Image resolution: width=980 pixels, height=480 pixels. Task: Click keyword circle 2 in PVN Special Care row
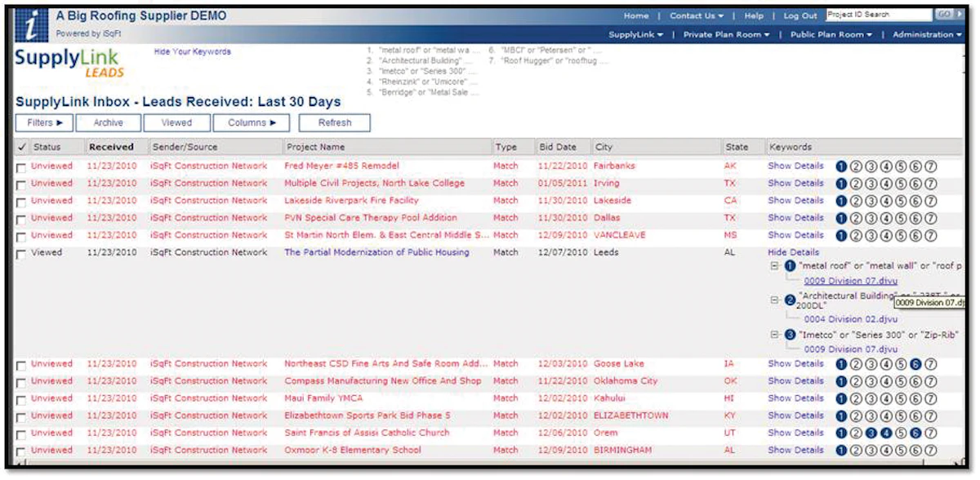pyautogui.click(x=857, y=218)
